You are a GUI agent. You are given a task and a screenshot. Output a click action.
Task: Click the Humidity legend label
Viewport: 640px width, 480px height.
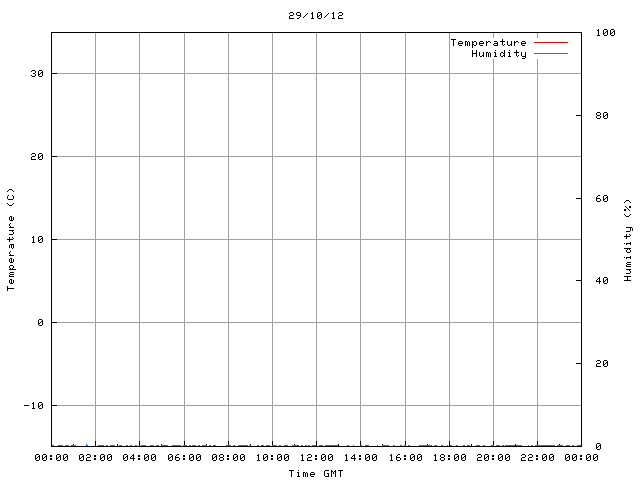click(x=499, y=54)
